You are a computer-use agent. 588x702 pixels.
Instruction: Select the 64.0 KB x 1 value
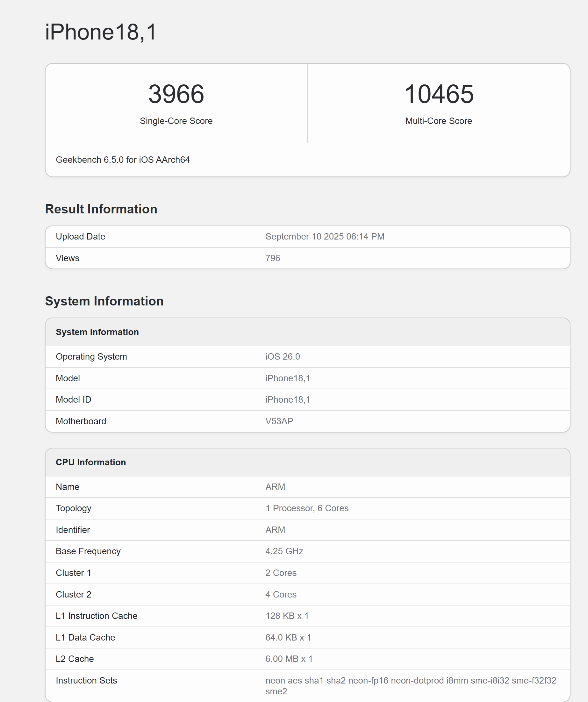click(x=288, y=637)
